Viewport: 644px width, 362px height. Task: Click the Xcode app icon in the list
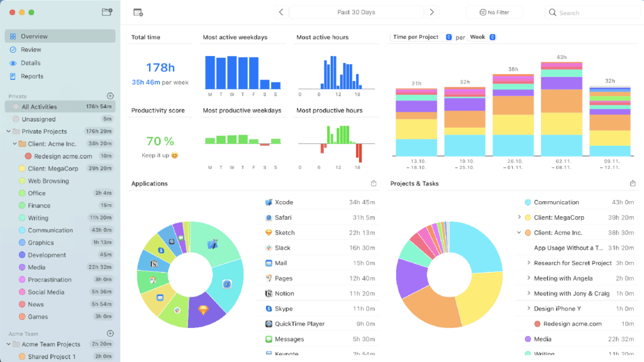pos(269,202)
